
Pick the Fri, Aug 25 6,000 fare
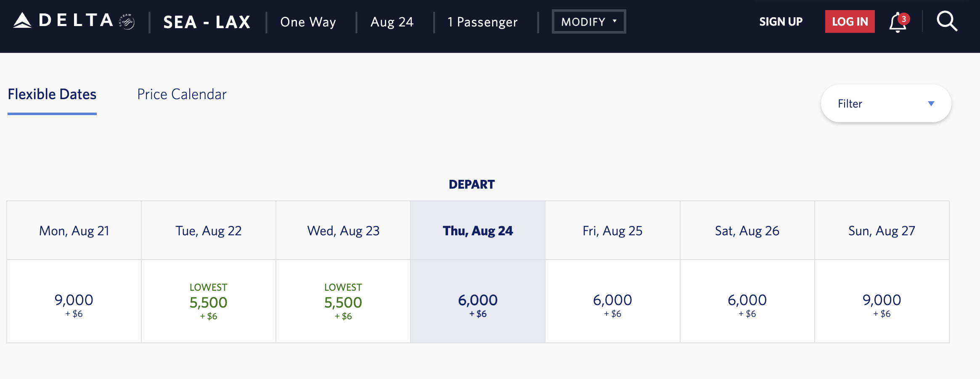612,301
